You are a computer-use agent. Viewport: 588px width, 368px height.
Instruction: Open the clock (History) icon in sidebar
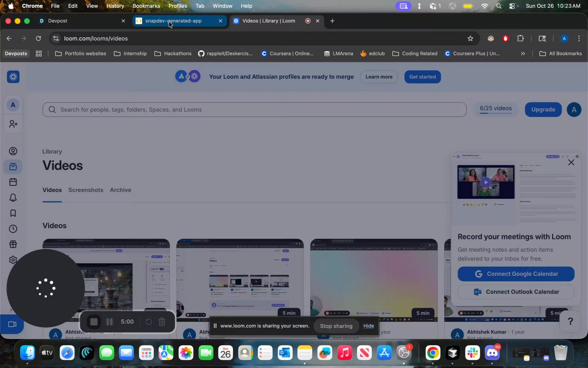click(13, 229)
